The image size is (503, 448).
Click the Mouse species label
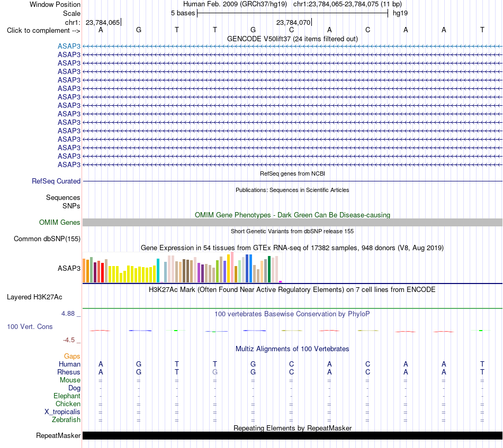(x=70, y=380)
